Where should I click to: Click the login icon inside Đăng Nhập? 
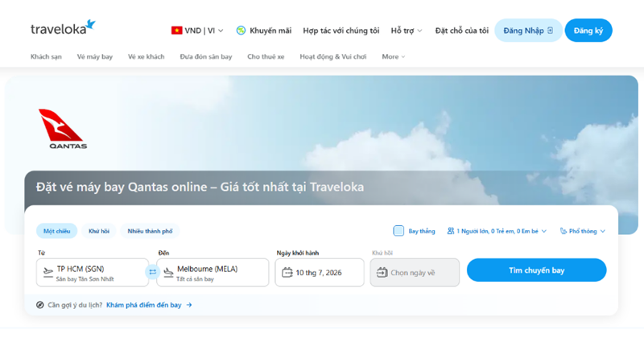coord(550,31)
